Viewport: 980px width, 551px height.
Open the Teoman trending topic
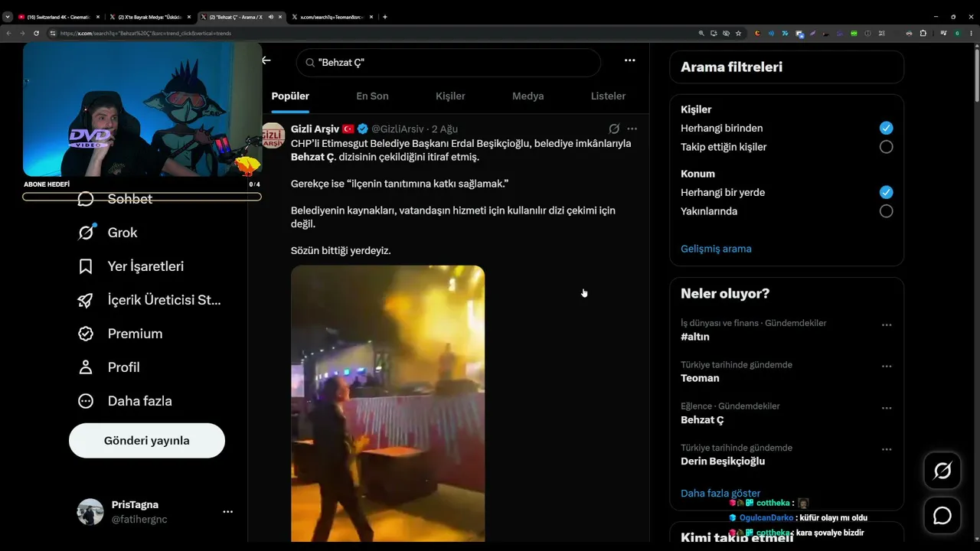click(x=700, y=378)
